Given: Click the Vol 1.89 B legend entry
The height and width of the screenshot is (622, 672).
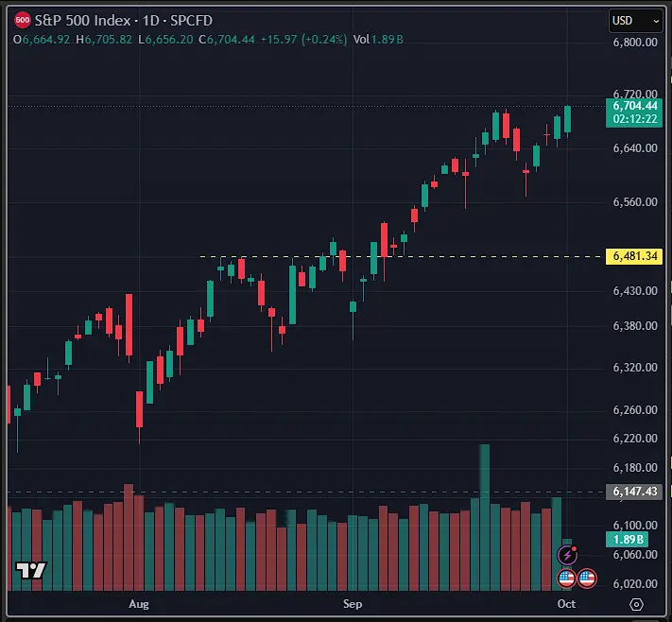Looking at the screenshot, I should point(378,40).
